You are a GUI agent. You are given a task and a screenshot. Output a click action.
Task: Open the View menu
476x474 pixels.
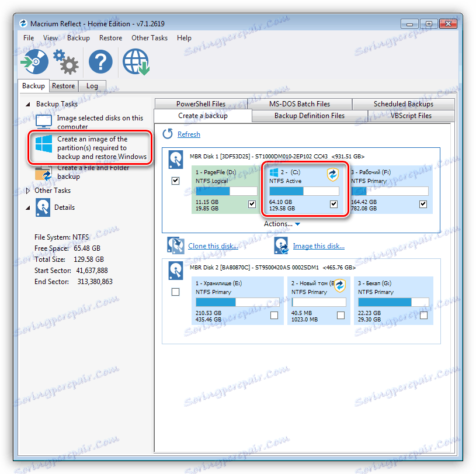point(50,38)
